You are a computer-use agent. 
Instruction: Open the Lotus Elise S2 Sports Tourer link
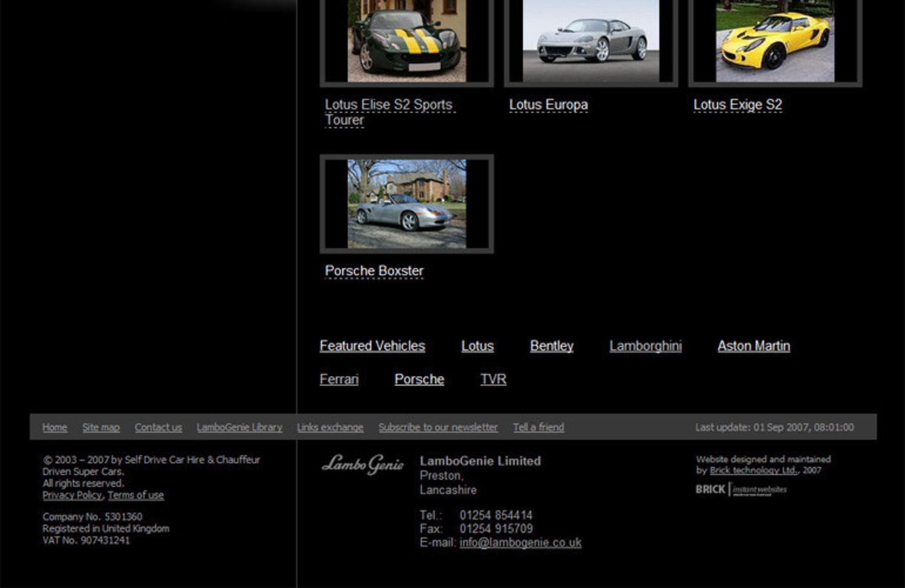coord(388,105)
